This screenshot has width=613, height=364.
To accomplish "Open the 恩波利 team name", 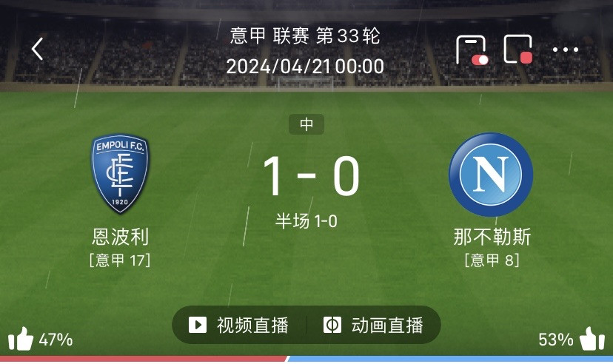I will (x=121, y=237).
